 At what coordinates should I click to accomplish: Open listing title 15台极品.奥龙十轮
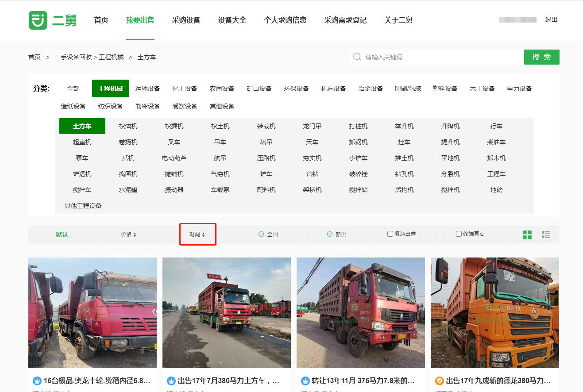point(97,380)
